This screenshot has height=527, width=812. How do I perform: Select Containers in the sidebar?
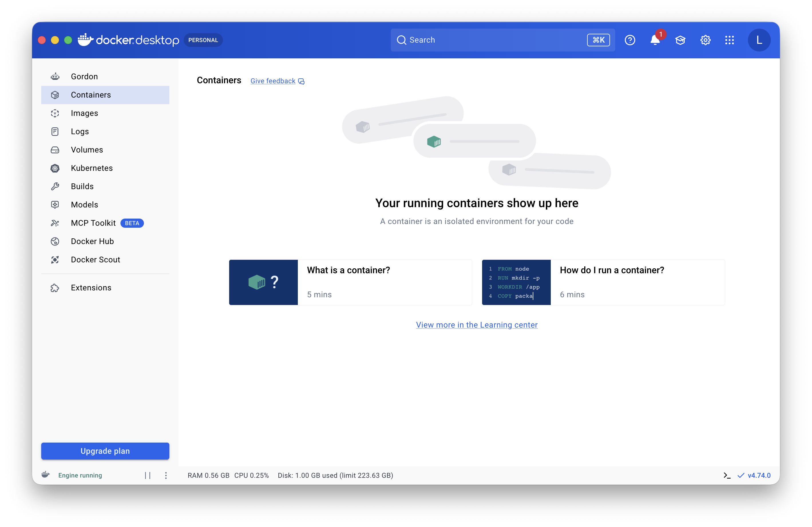coord(105,95)
